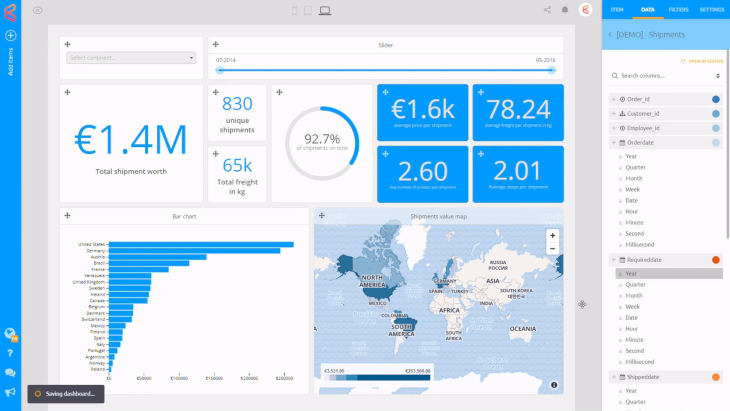
Task: Click the data panel scrollbar
Action: pos(728,144)
